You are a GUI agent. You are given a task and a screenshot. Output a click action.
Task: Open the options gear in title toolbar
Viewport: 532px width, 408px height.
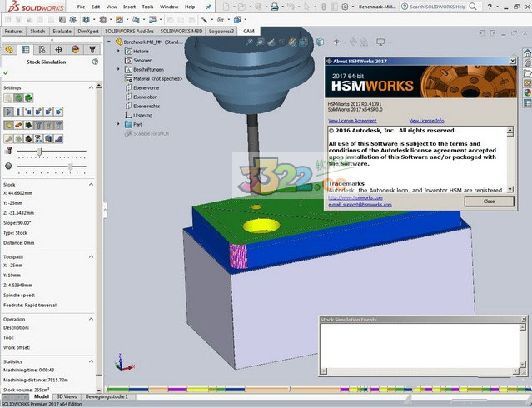[345, 7]
